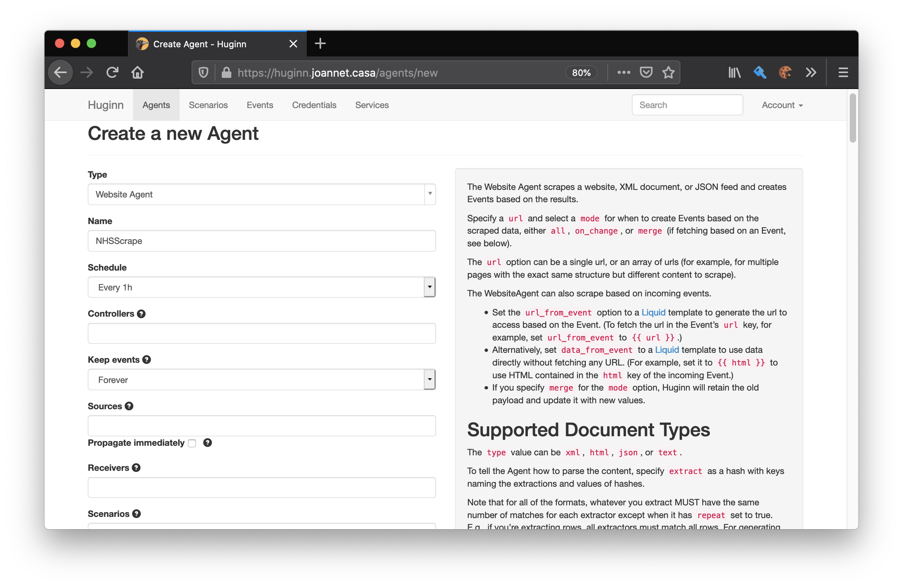Click the repeat code text
Screen dimensions: 903x588
711,515
